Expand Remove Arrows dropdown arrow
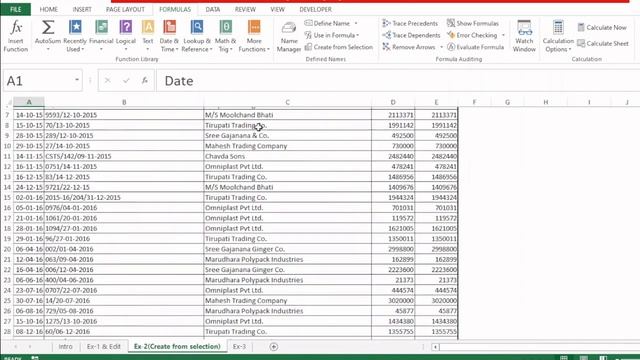Image resolution: width=640 pixels, height=360 pixels. click(x=441, y=47)
